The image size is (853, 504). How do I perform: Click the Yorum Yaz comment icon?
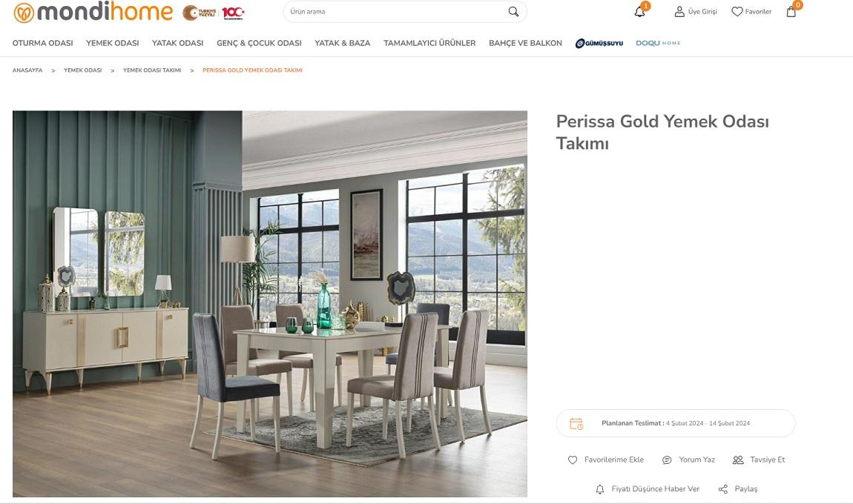point(666,460)
